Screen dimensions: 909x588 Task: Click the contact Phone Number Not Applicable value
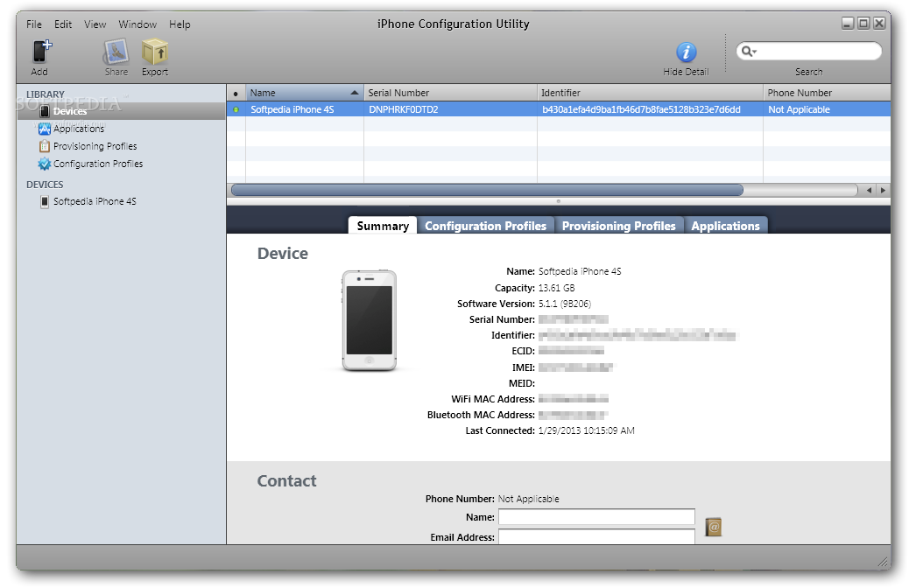pyautogui.click(x=528, y=499)
